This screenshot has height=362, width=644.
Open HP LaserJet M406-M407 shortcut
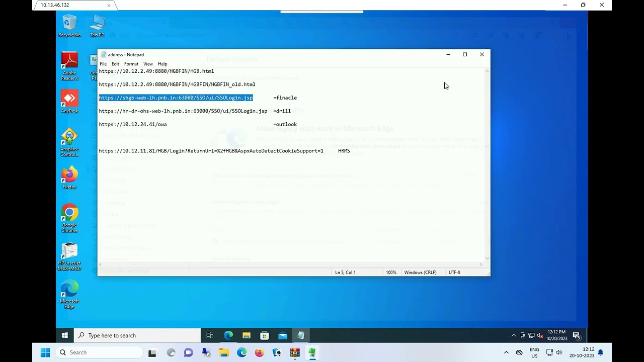tap(69, 257)
